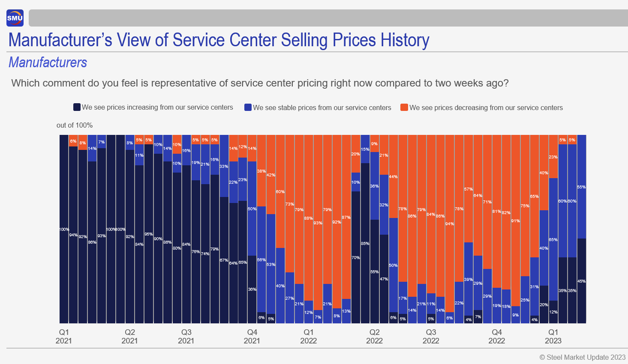This screenshot has height=364, width=628.
Task: Select the 'We see prices increasing' legend label
Action: pyautogui.click(x=157, y=107)
